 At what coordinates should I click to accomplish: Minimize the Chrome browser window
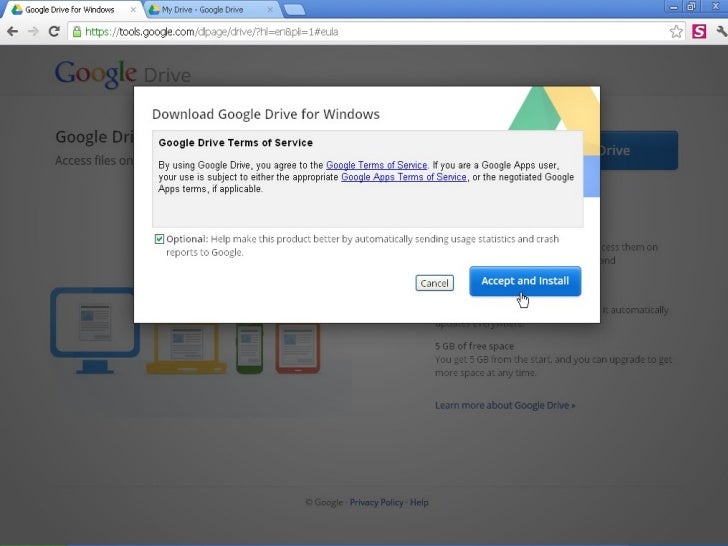674,6
